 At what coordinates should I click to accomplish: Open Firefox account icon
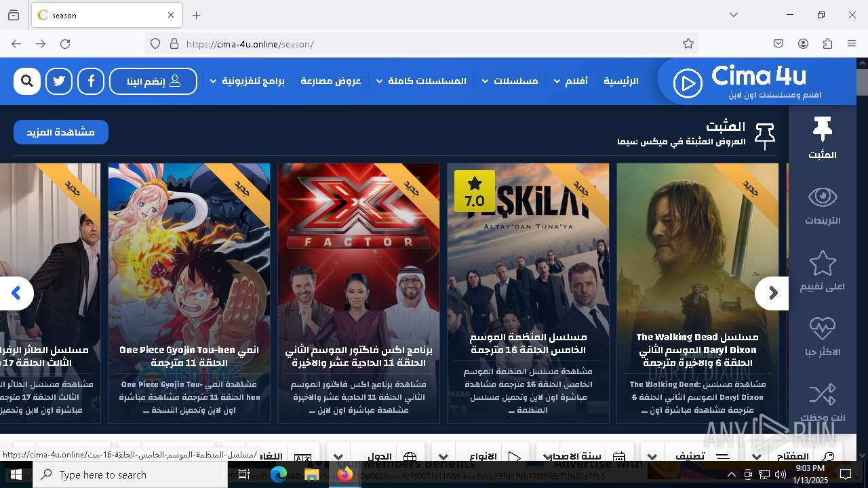click(803, 44)
